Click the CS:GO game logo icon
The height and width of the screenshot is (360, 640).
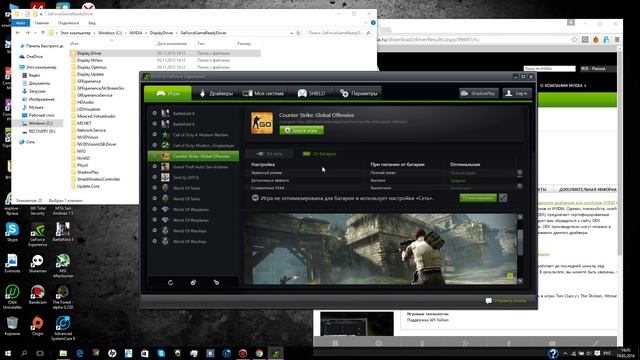(262, 123)
